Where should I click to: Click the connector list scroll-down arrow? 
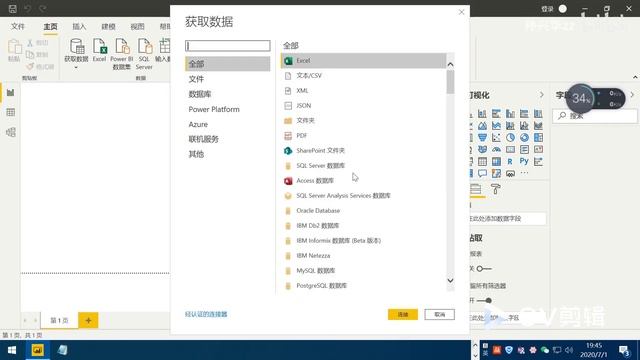click(x=450, y=280)
